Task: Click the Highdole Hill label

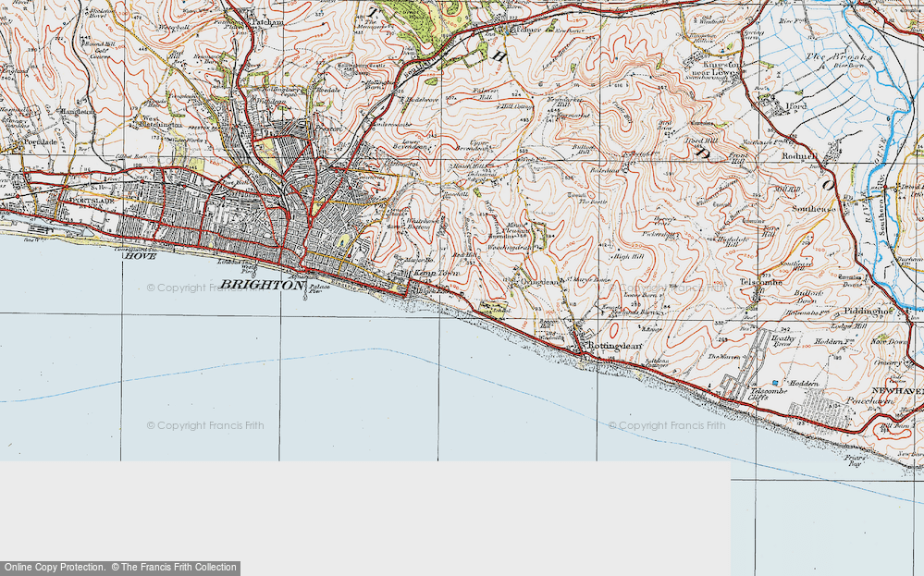Action: click(x=733, y=239)
